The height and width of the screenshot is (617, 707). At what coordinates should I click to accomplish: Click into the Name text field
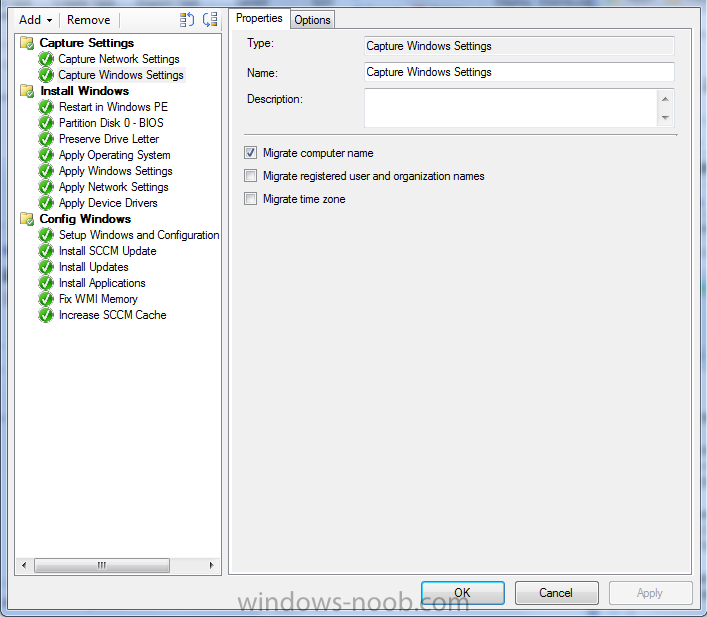click(x=519, y=72)
